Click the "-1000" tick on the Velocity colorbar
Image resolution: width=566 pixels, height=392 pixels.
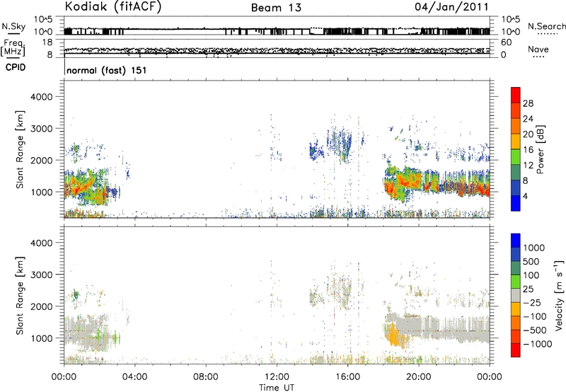pyautogui.click(x=537, y=344)
